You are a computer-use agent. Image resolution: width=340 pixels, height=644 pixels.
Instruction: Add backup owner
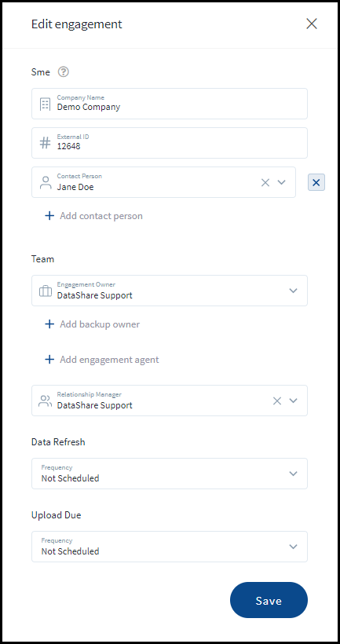(92, 324)
